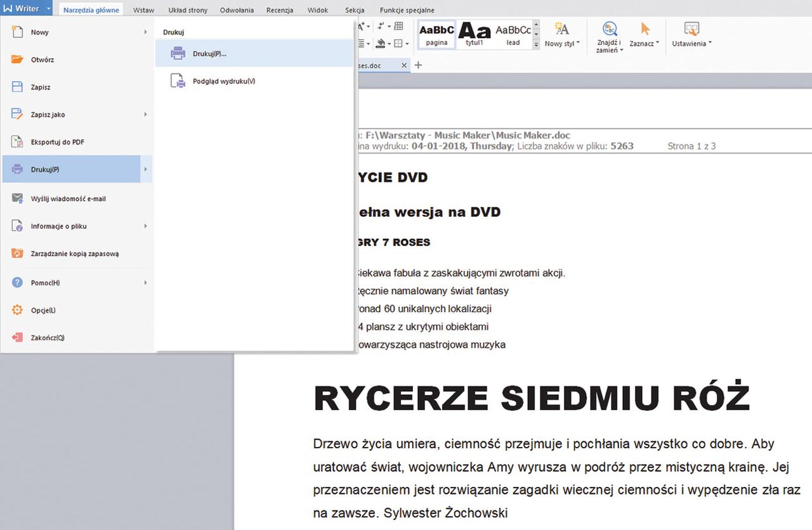The height and width of the screenshot is (530, 812).
Task: Click the printer icon beside Drukuj(P) in left menu
Action: (x=18, y=169)
